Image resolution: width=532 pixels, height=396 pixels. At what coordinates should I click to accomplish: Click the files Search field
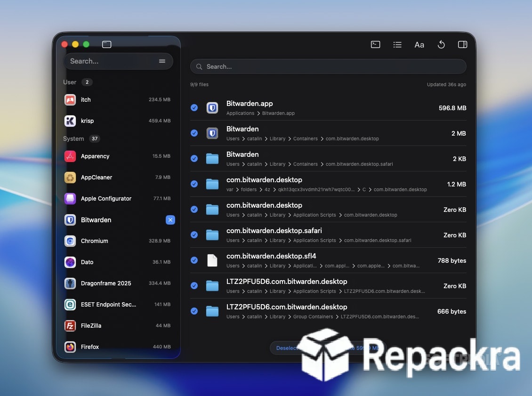click(328, 66)
